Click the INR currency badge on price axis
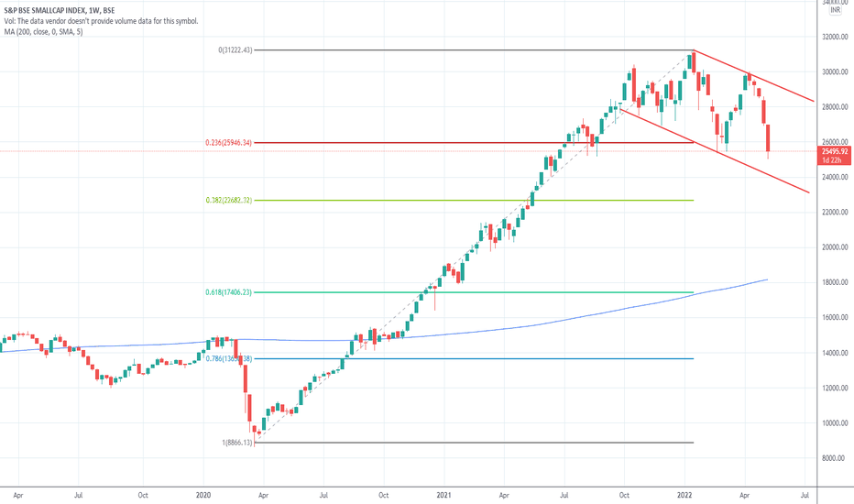 pos(835,10)
